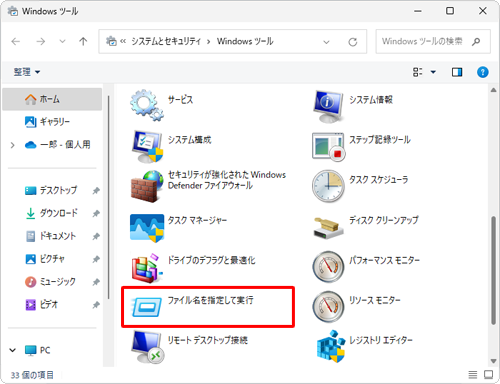Click the file list vertical scrollbar thumb
This screenshot has height=384, width=500.
coord(494,271)
